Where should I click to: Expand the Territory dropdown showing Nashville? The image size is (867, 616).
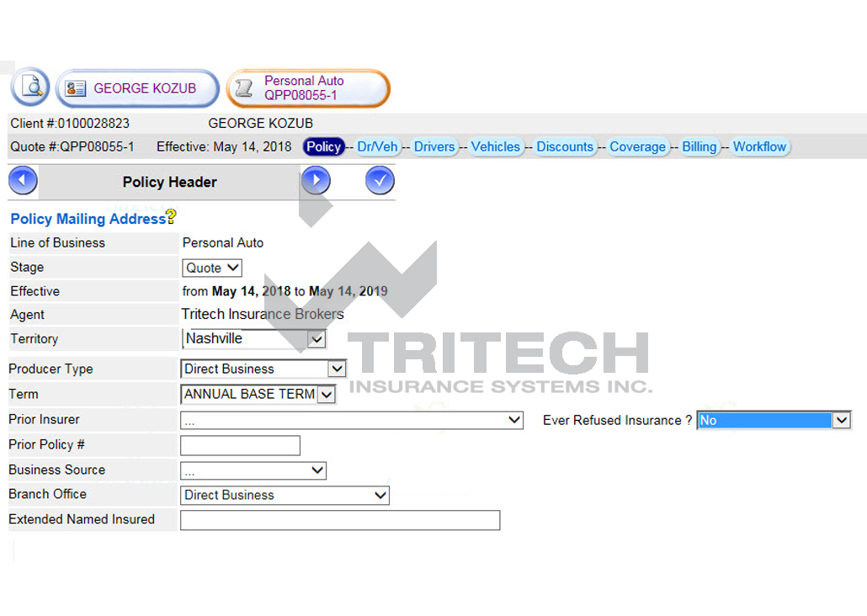click(x=316, y=339)
